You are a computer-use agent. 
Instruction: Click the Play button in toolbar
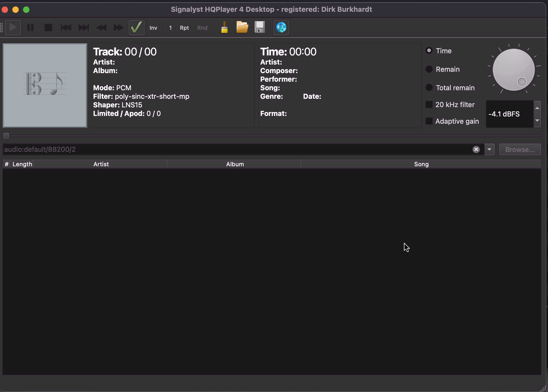[x=13, y=28]
